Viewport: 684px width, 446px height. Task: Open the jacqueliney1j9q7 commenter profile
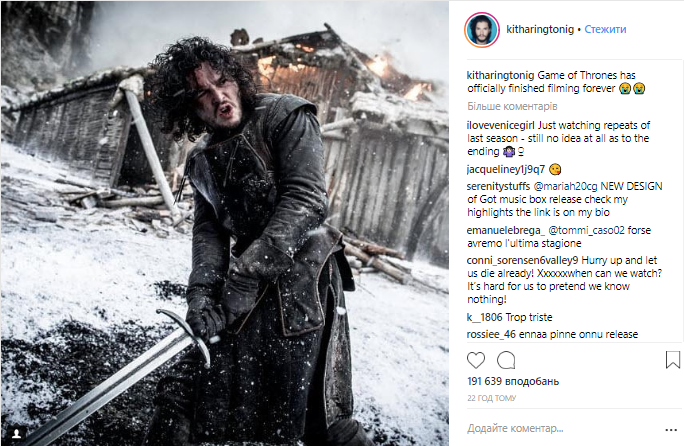point(506,169)
